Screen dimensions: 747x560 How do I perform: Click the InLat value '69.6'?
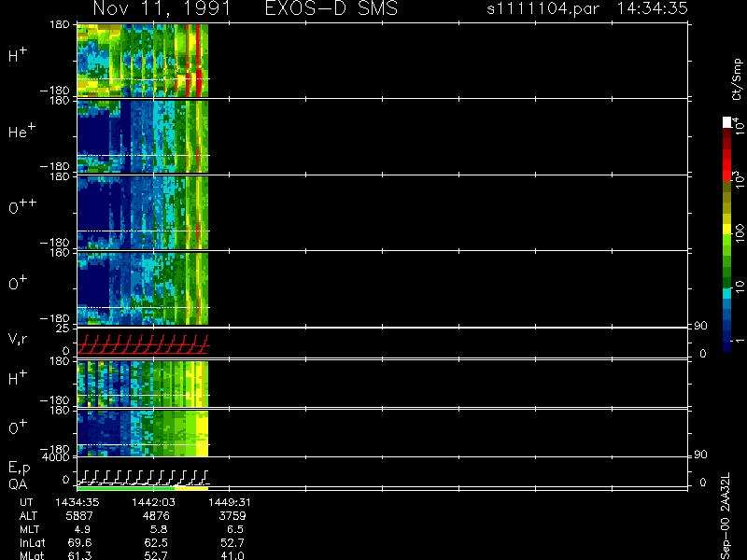[x=79, y=542]
